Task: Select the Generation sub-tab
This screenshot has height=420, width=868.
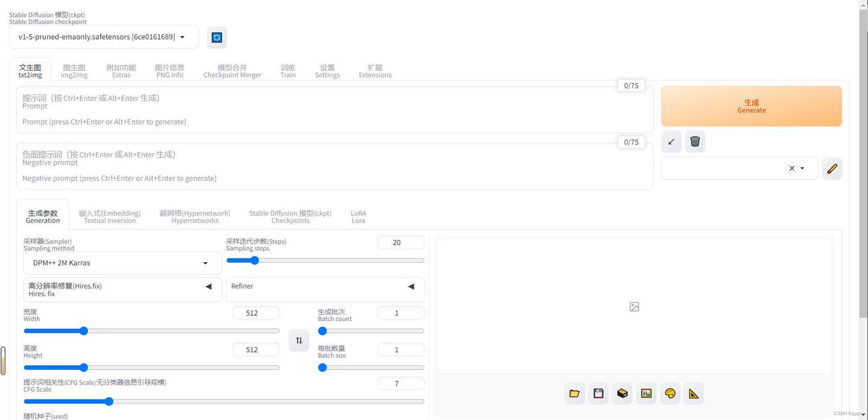Action: click(43, 216)
